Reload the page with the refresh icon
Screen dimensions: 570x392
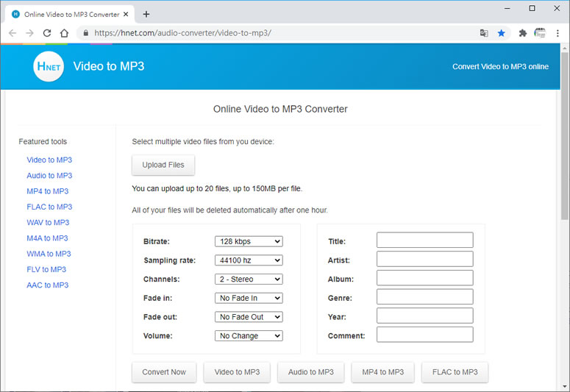pyautogui.click(x=47, y=33)
